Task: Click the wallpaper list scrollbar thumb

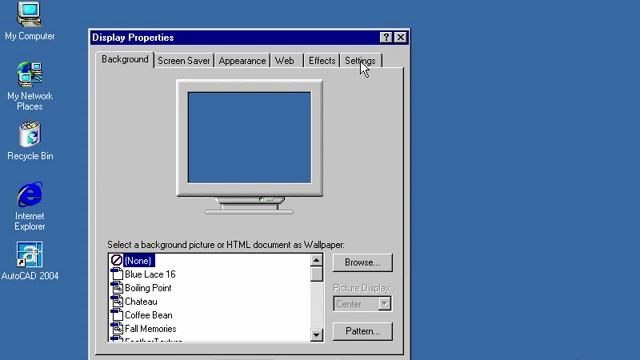Action: (316, 274)
